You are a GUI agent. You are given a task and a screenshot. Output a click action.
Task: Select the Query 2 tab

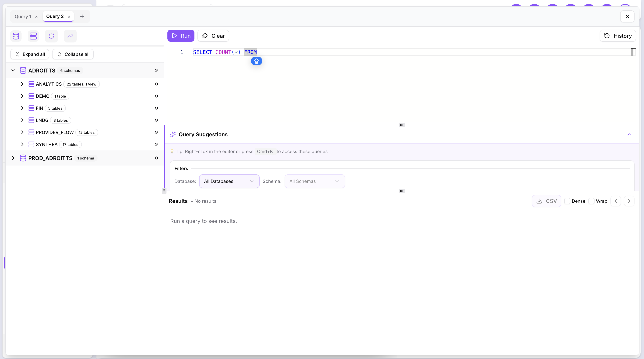[55, 16]
